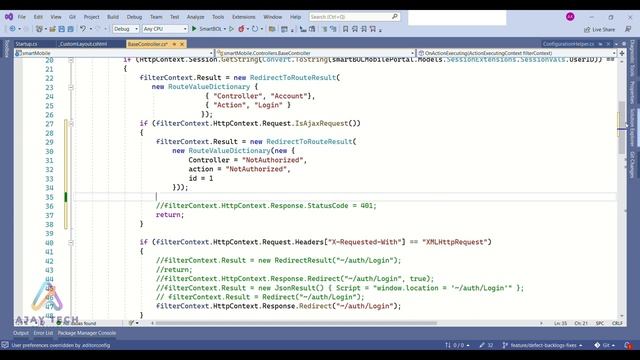Screen dimensions: 640x360
Task: Click the Save toolbar icon
Action: click(x=62, y=29)
